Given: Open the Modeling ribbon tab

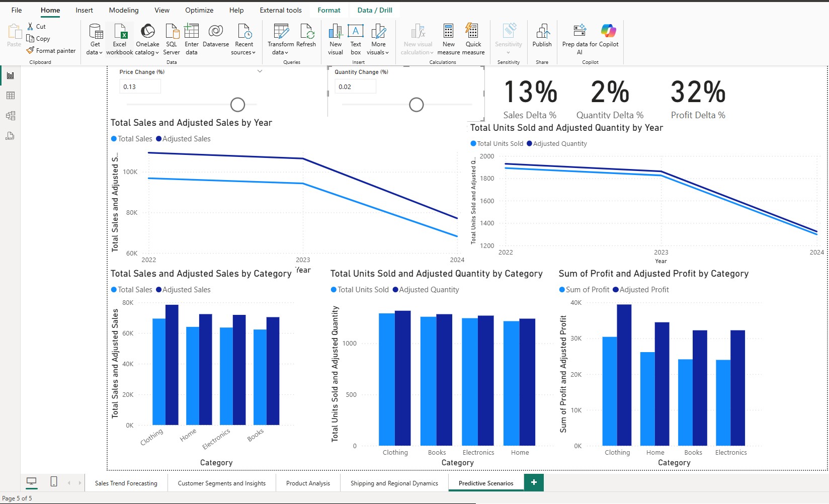Looking at the screenshot, I should [x=124, y=10].
